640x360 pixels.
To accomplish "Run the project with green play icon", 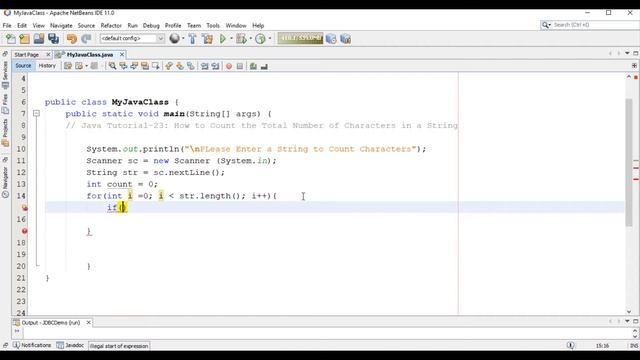I will [x=222, y=39].
